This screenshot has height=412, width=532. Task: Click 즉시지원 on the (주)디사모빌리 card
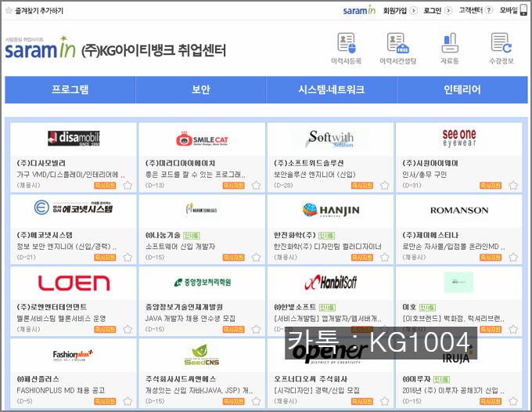(105, 186)
